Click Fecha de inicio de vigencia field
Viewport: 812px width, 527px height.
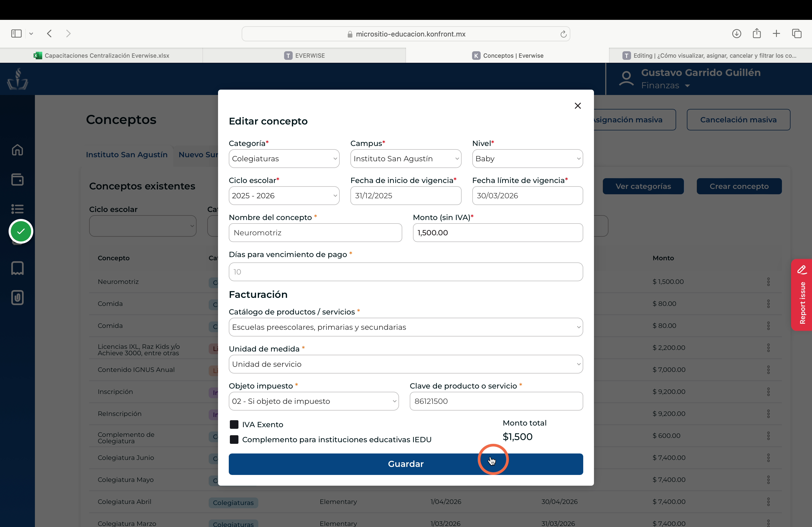point(406,196)
